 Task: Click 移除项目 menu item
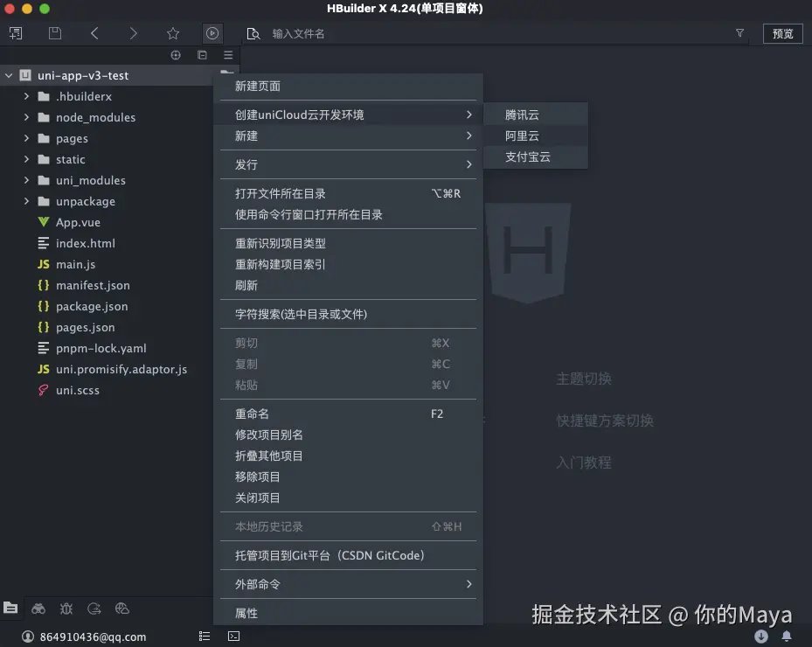tap(348, 477)
